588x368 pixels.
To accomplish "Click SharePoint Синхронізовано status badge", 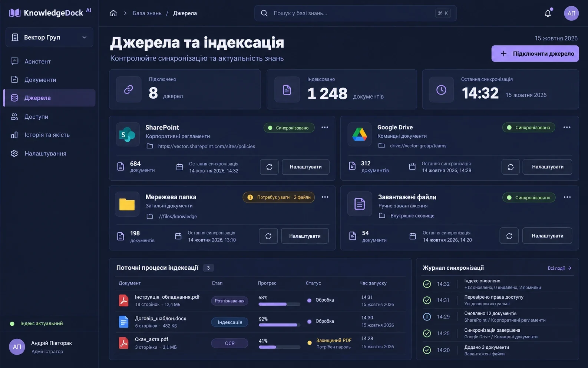I will point(289,128).
